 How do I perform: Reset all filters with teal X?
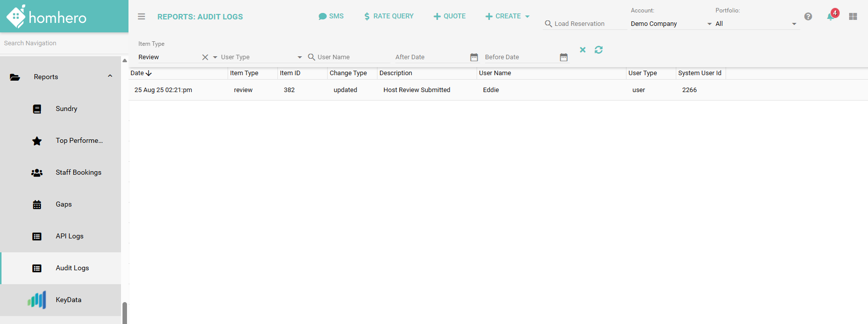(x=583, y=50)
